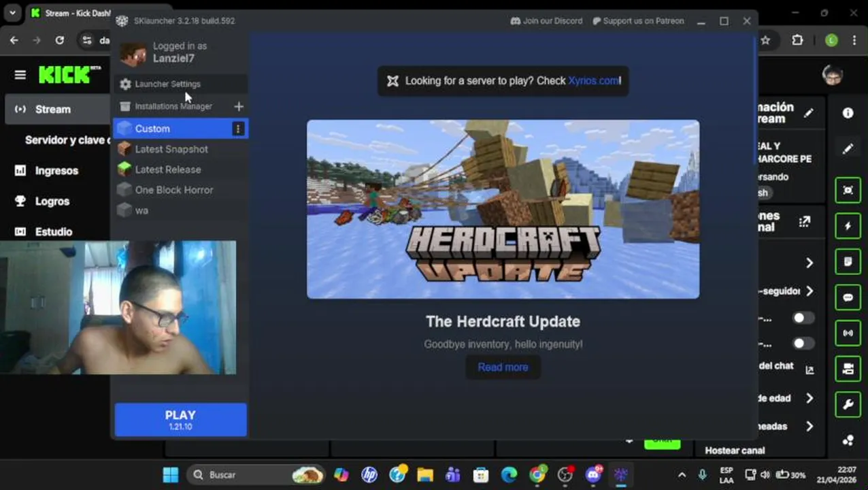
Task: Open Stream section in Kick sidebar
Action: [x=57, y=110]
